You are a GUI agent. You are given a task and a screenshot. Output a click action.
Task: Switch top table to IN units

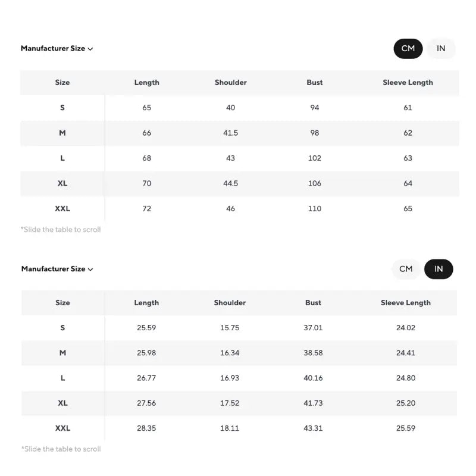[x=441, y=49]
